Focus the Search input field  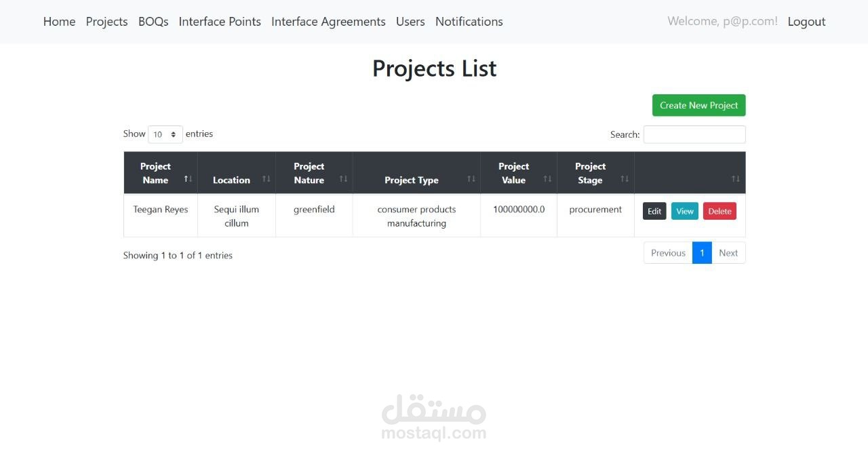pos(694,134)
